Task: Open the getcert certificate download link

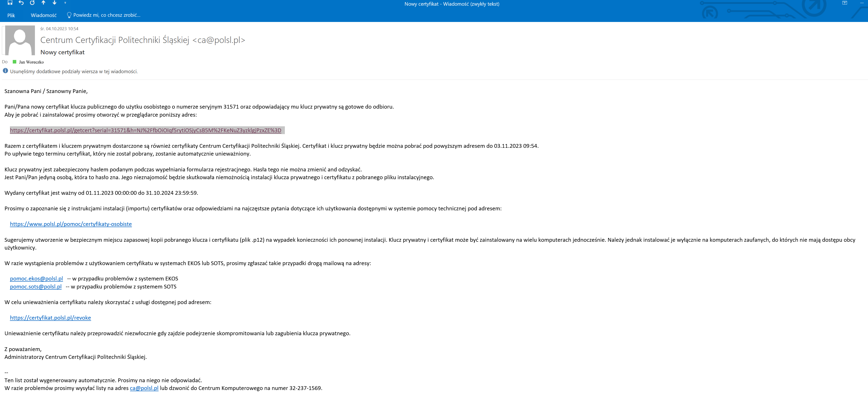Action: pyautogui.click(x=146, y=131)
